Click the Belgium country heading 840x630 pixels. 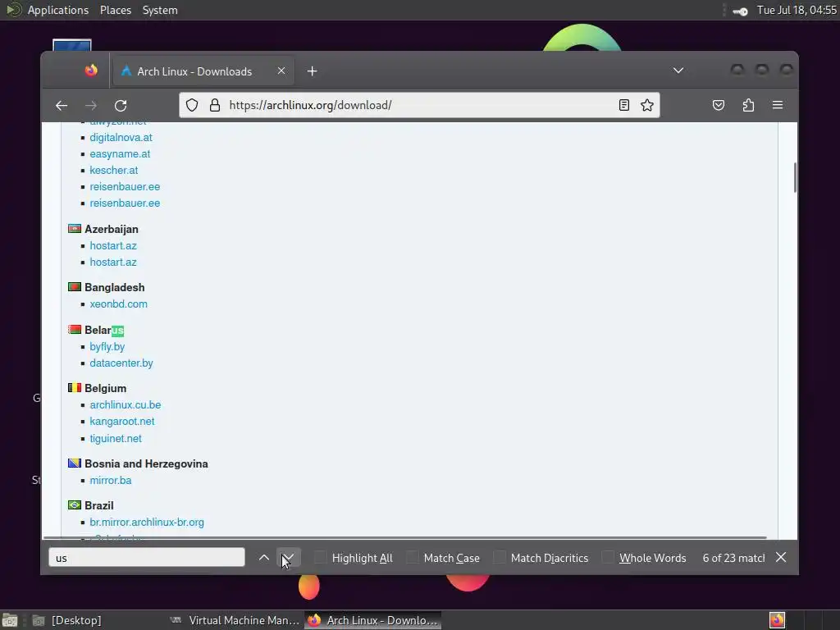tap(106, 388)
